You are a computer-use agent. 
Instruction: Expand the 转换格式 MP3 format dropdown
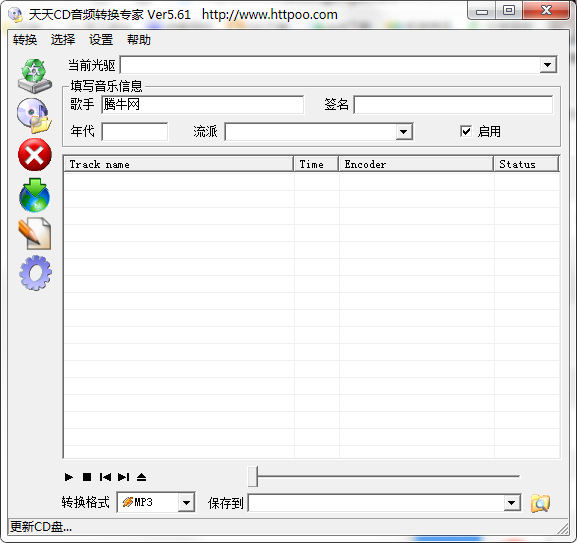[186, 502]
